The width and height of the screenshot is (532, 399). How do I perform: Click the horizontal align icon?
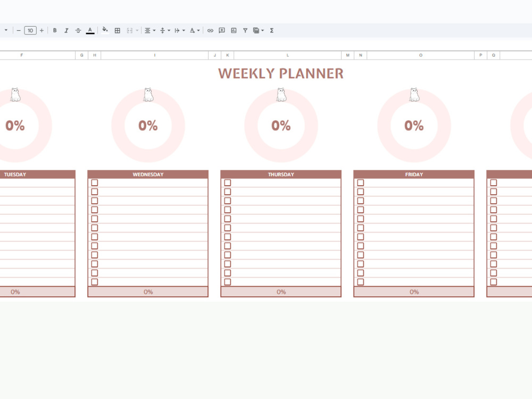(147, 30)
